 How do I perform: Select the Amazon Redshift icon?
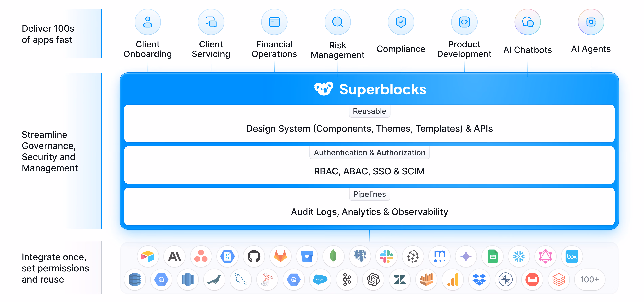click(188, 280)
